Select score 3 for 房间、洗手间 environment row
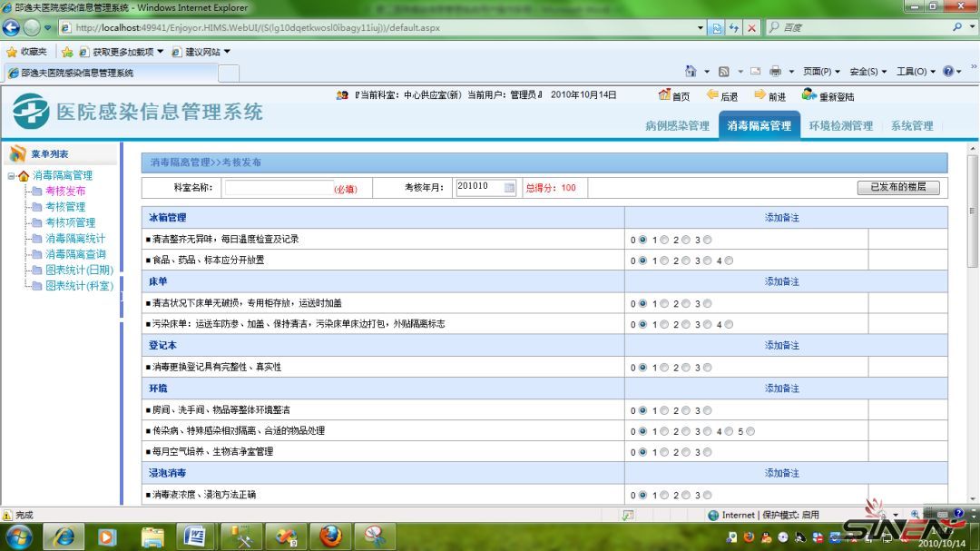 [708, 410]
